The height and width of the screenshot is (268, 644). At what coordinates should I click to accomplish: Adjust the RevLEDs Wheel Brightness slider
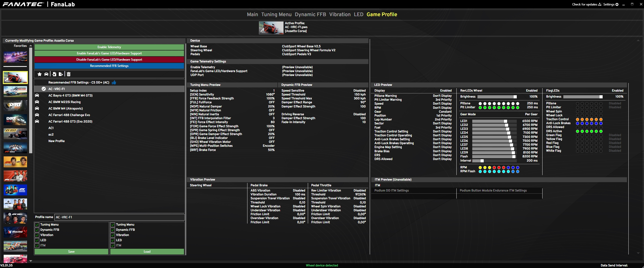(x=497, y=97)
